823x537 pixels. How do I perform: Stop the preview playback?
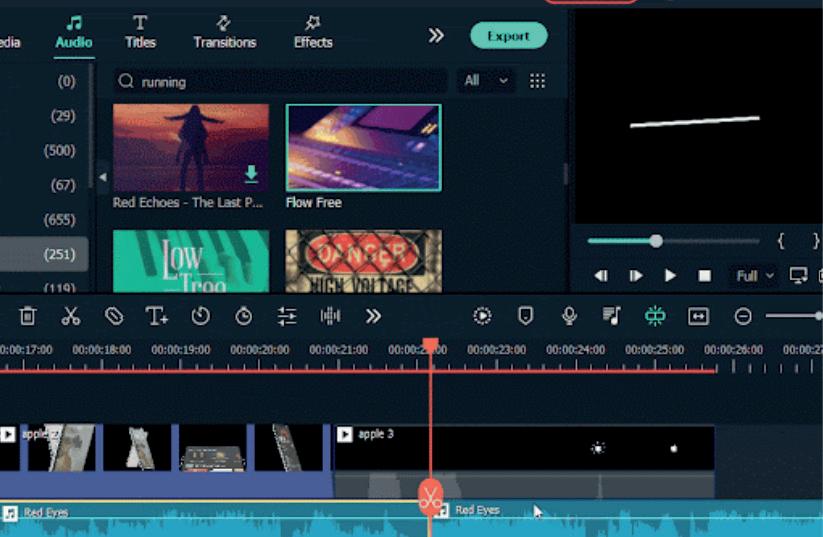tap(704, 276)
